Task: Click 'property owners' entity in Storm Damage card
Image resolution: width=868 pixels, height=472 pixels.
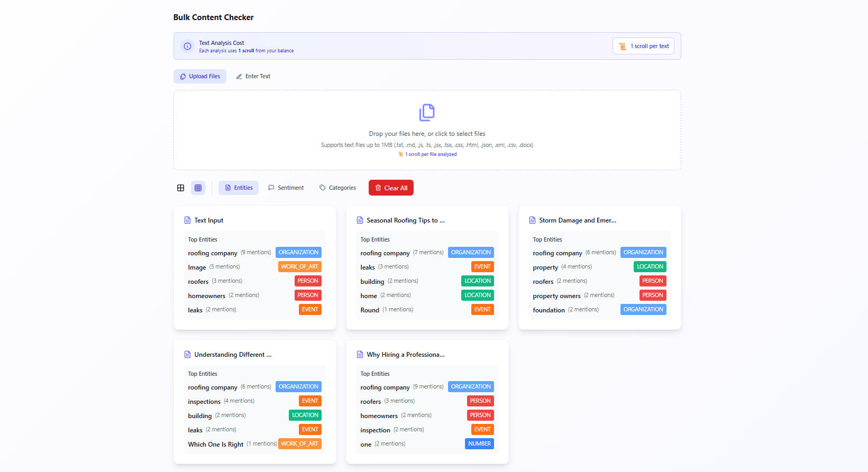Action: point(556,296)
